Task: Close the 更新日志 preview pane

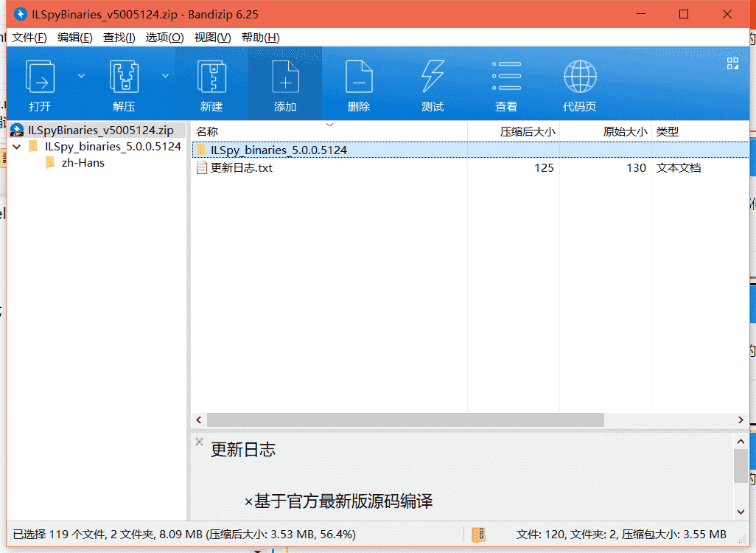Action: (x=199, y=442)
